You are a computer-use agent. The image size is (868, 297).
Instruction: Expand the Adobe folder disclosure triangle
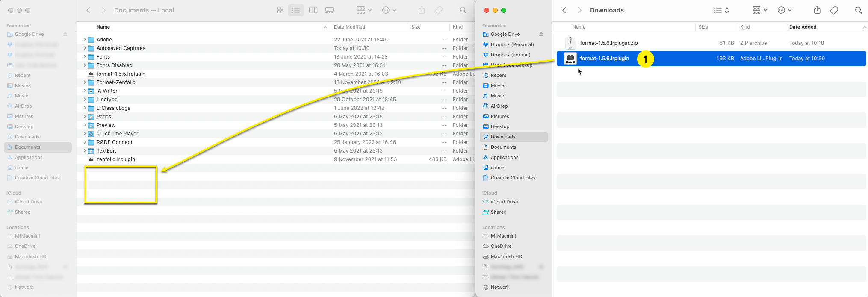[85, 40]
